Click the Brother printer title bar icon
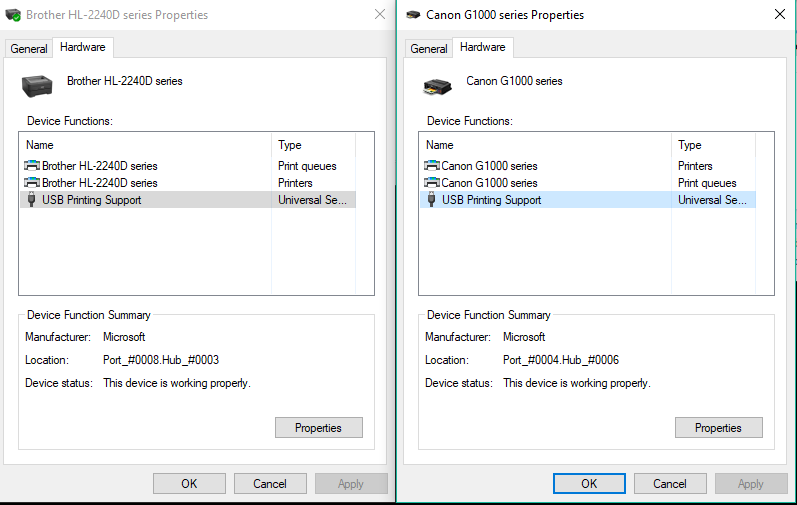The image size is (797, 505). (13, 15)
